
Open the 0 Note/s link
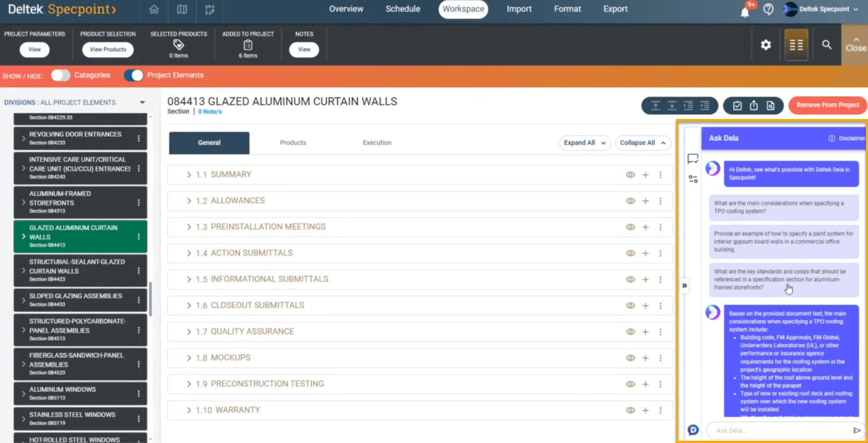(x=210, y=112)
